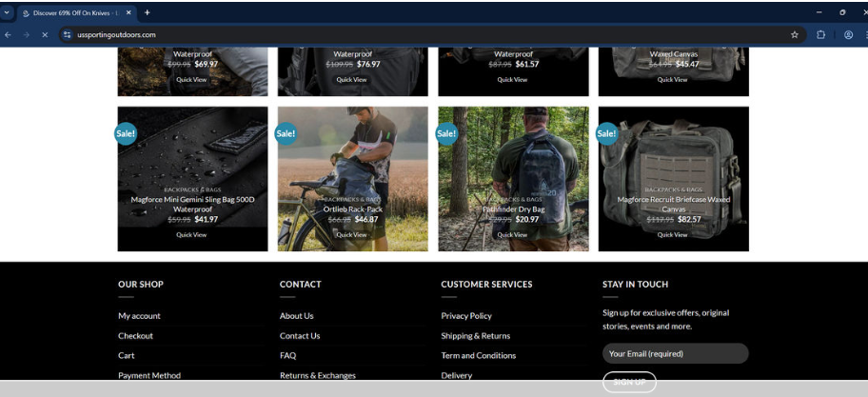Open Shipping & Returns page
Screen dimensions: 868x397
pos(475,335)
